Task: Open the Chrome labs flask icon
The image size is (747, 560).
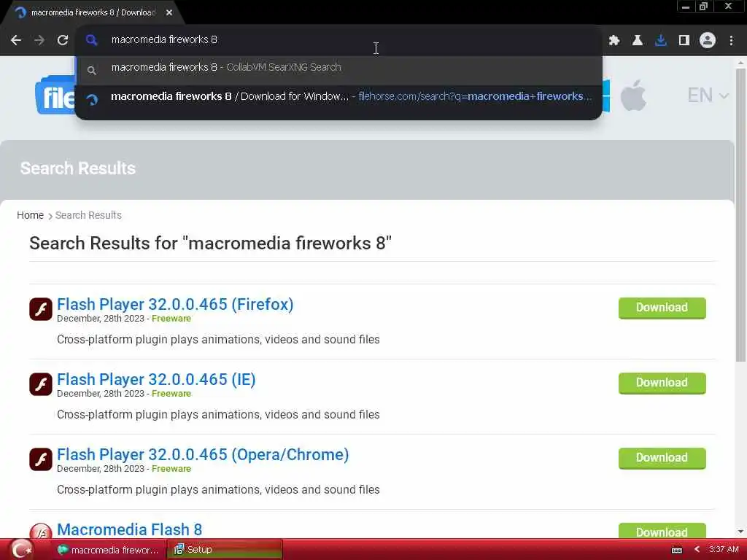Action: pyautogui.click(x=638, y=41)
